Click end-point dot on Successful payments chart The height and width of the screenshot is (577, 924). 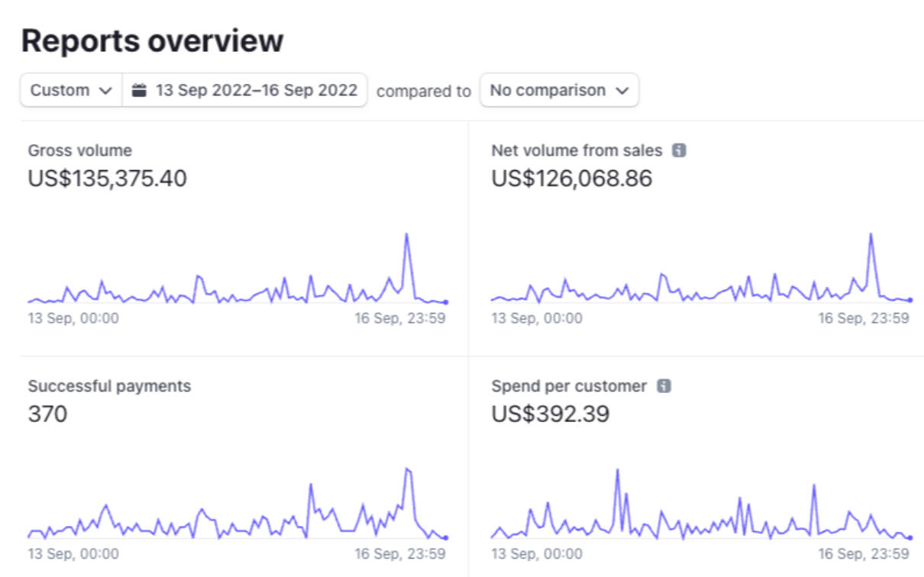pos(446,538)
